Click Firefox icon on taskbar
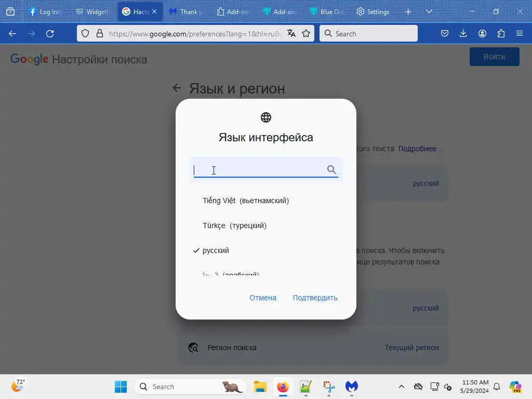This screenshot has height=399, width=532. 283,387
